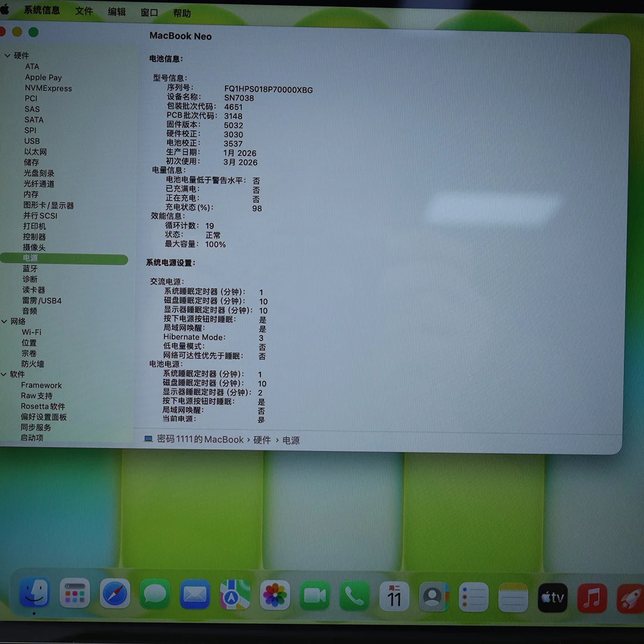
Task: Launch Maps from the Dock
Action: (x=235, y=595)
